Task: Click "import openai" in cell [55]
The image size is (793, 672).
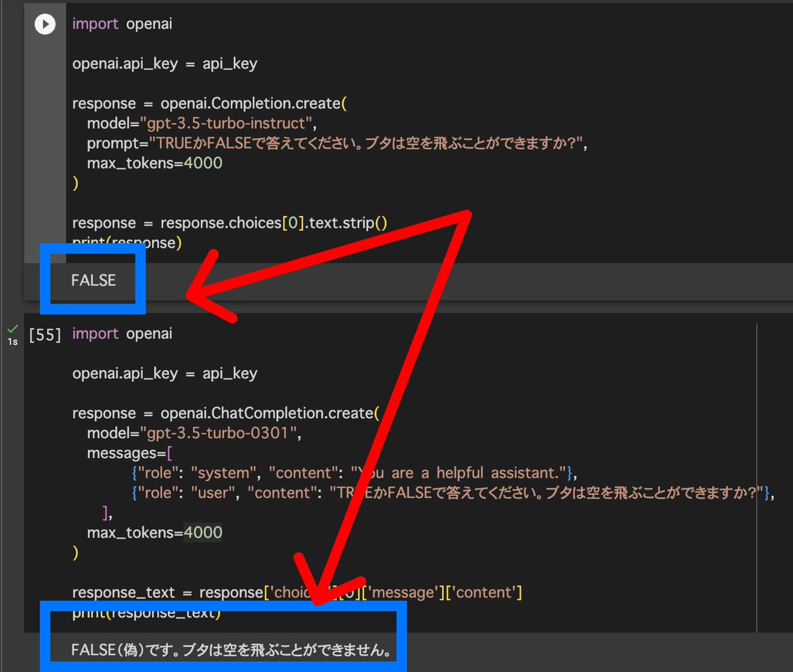Action: coord(122,334)
